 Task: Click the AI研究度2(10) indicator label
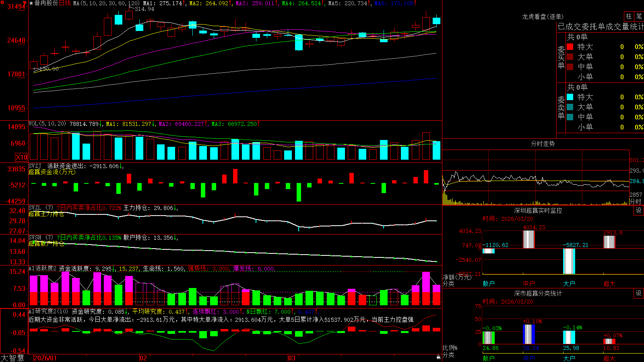point(48,311)
